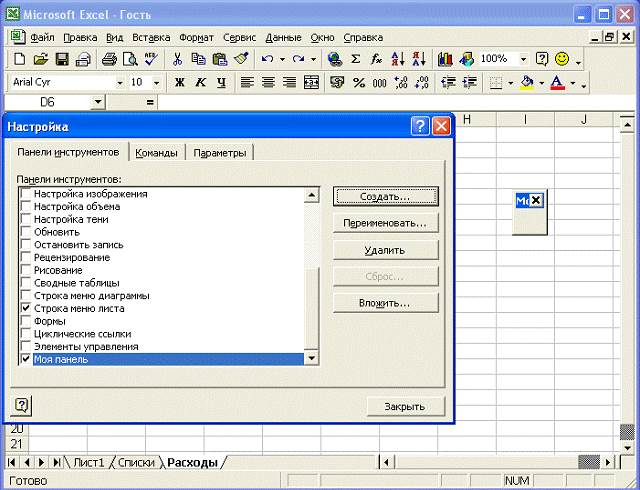
Task: Switch to the Команды tab
Action: point(156,153)
